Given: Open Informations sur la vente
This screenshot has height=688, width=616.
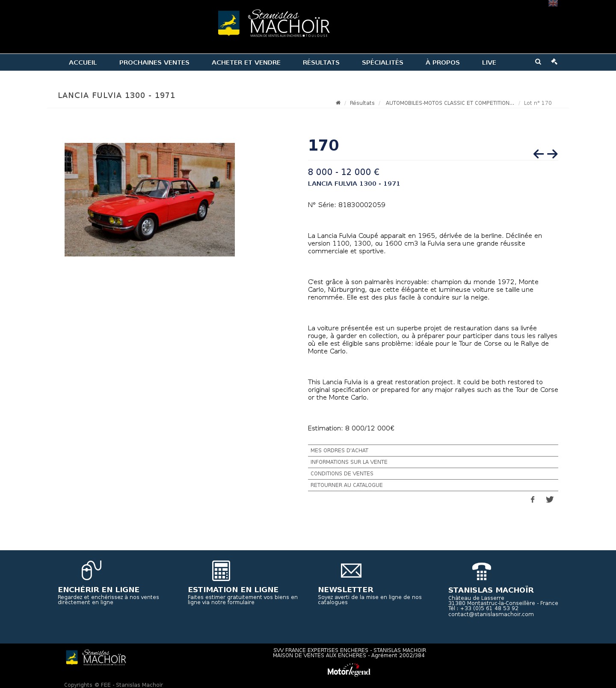Looking at the screenshot, I should pos(433,462).
